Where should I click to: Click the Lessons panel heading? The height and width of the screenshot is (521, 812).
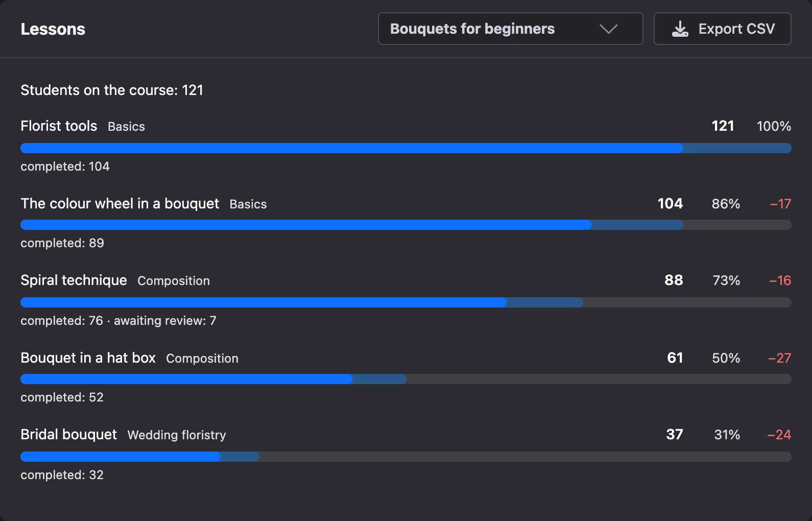pyautogui.click(x=53, y=29)
